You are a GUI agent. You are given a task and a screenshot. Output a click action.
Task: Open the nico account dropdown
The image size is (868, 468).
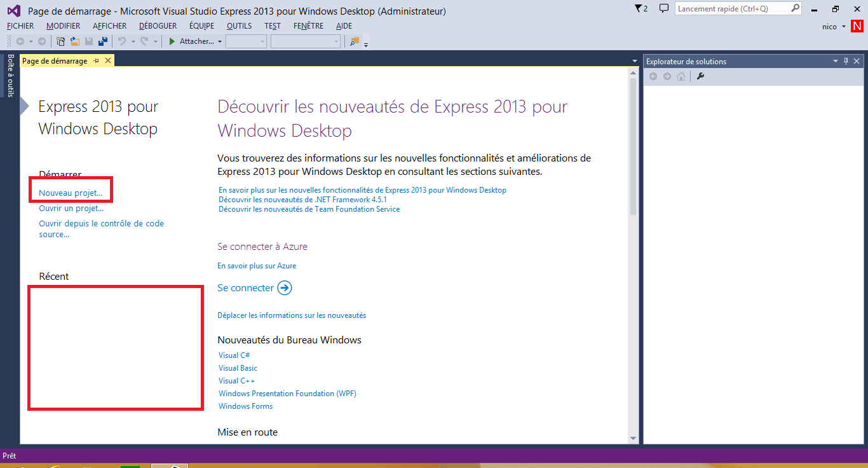843,27
